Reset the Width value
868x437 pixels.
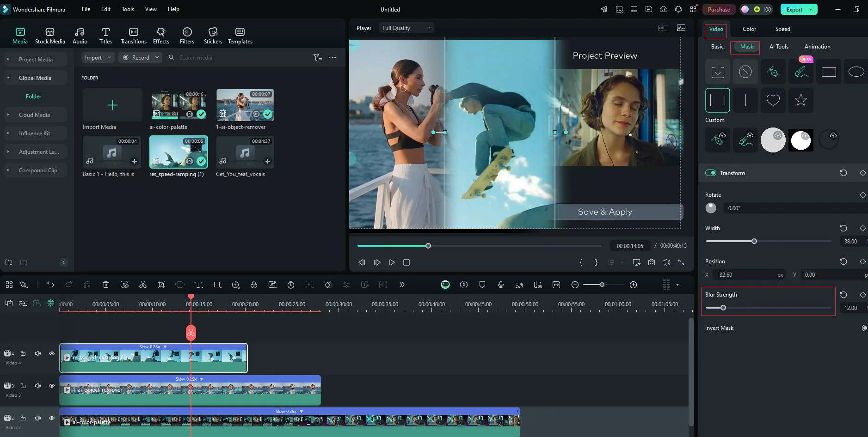843,228
